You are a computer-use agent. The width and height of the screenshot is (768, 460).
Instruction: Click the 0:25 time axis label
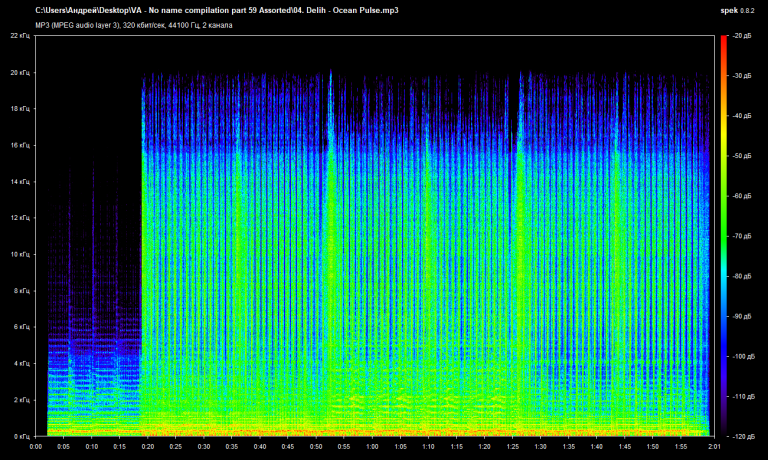click(176, 447)
